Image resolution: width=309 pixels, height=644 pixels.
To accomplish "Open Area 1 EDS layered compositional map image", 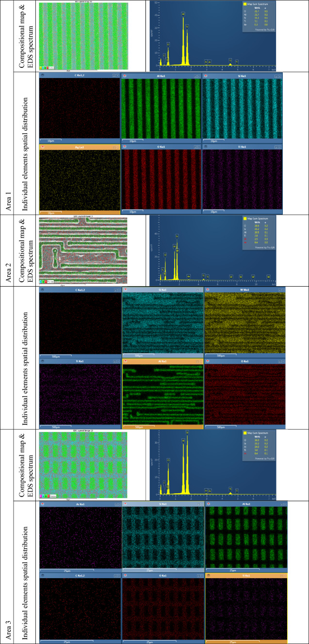I will (x=83, y=36).
